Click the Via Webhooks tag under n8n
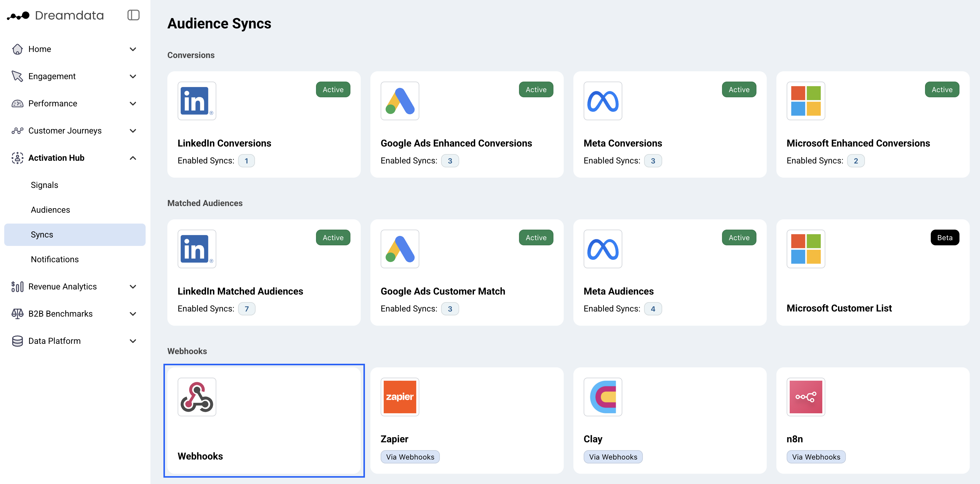 (816, 457)
